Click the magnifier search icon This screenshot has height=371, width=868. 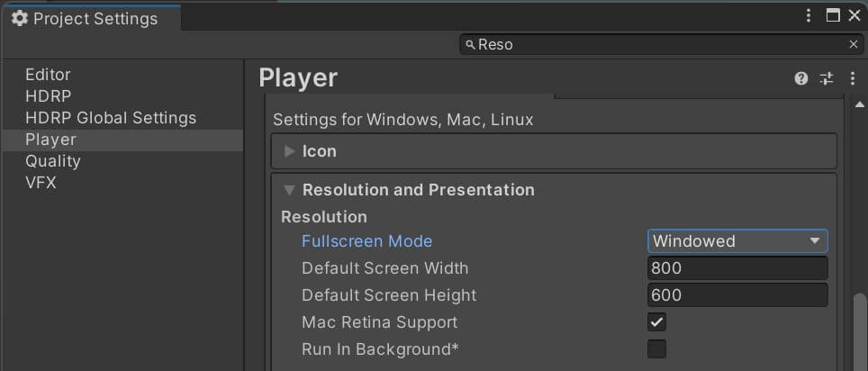coord(471,44)
